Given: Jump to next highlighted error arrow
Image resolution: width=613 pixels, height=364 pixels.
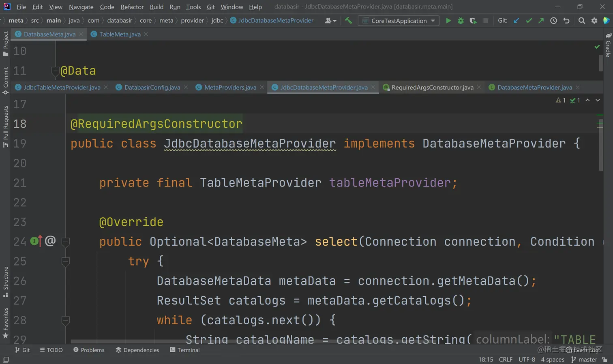Looking at the screenshot, I should tap(598, 100).
